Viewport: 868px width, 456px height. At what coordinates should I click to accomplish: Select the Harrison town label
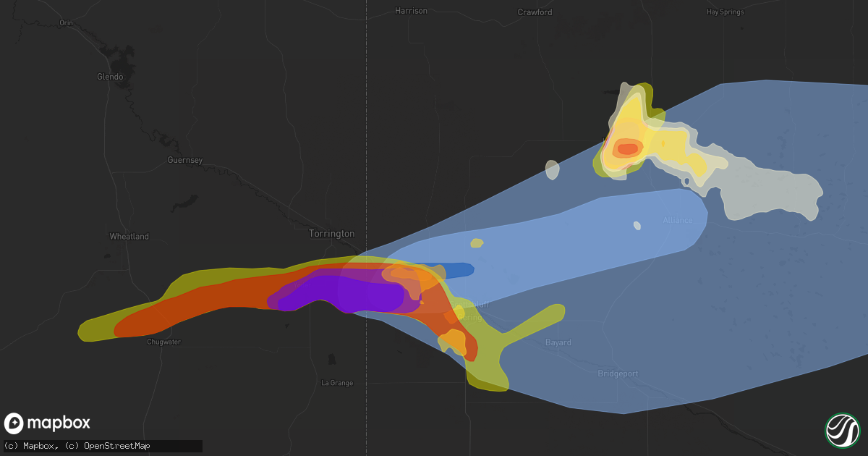point(411,11)
